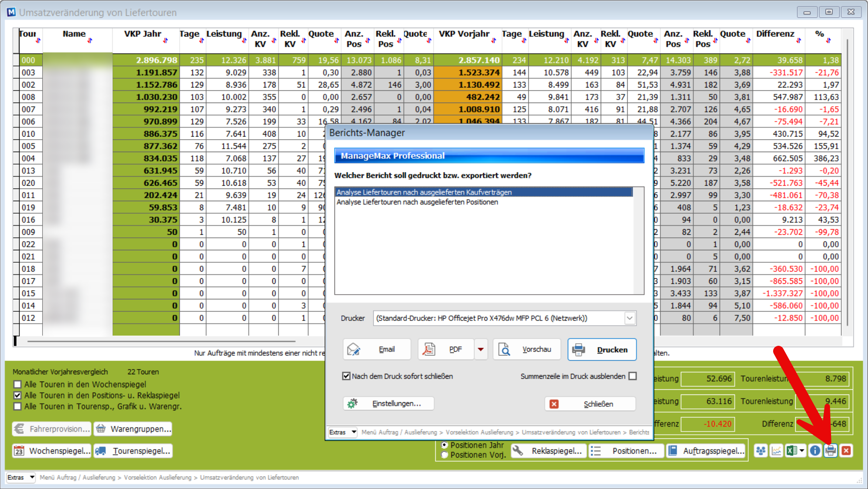Click the Excel export icon
Screen dimensions: 868x489
(791, 451)
